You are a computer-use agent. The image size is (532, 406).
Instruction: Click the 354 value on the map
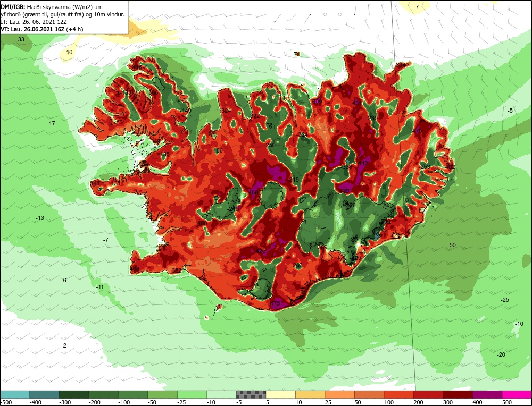[x=401, y=65]
